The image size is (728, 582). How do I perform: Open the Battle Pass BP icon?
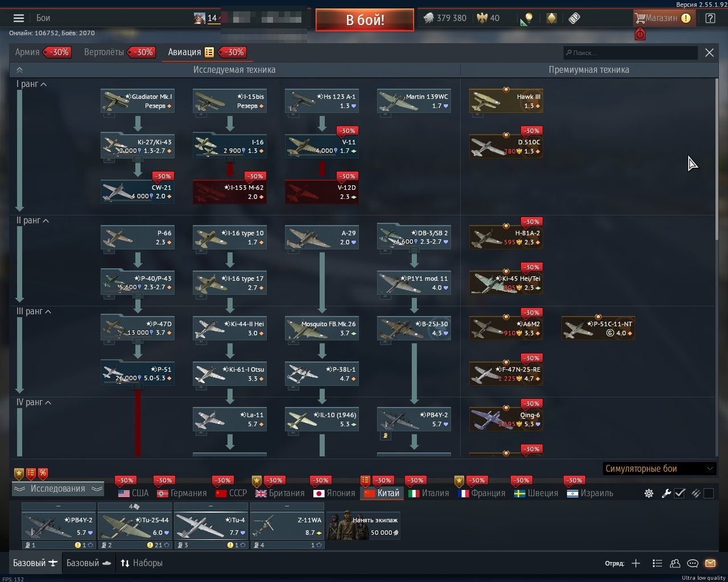coord(574,18)
